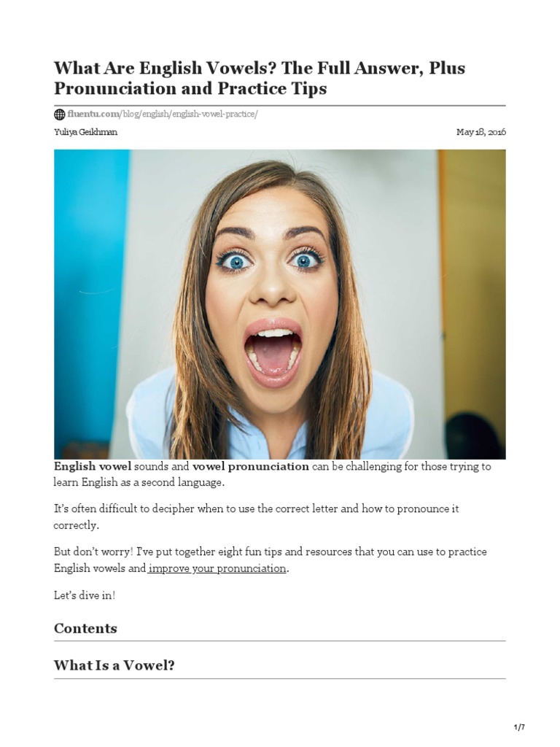The height and width of the screenshot is (747, 560).
Task: Click the '/blog/english/english-vowel-practice/' URL path
Action: coord(189,115)
